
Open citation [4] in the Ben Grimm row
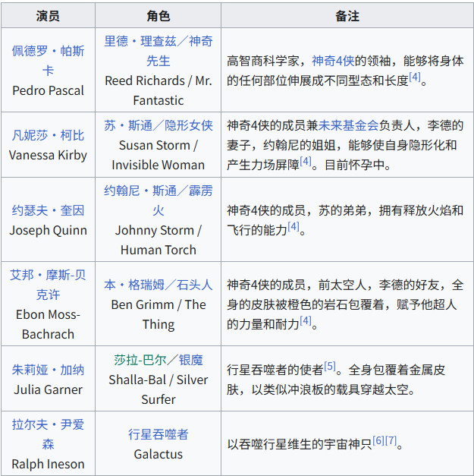(x=306, y=320)
